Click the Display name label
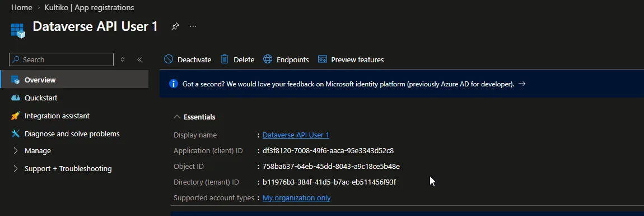This screenshot has width=644, height=216. (195, 135)
